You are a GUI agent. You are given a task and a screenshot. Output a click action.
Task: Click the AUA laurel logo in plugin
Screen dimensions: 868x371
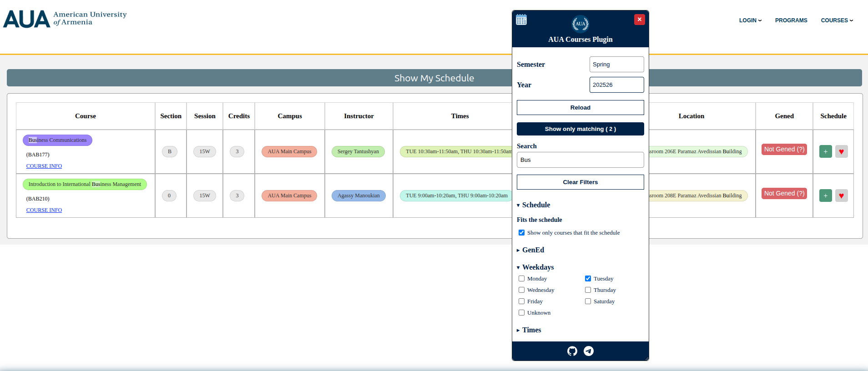[580, 24]
